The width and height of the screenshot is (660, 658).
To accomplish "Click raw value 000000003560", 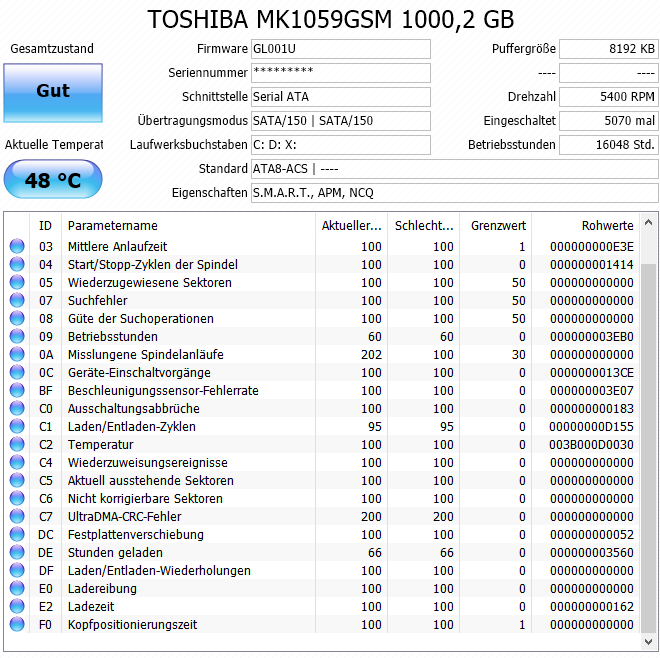I will 591,553.
